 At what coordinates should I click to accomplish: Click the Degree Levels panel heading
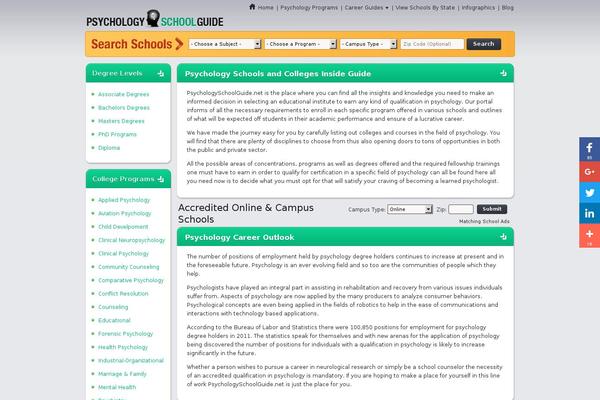click(117, 73)
